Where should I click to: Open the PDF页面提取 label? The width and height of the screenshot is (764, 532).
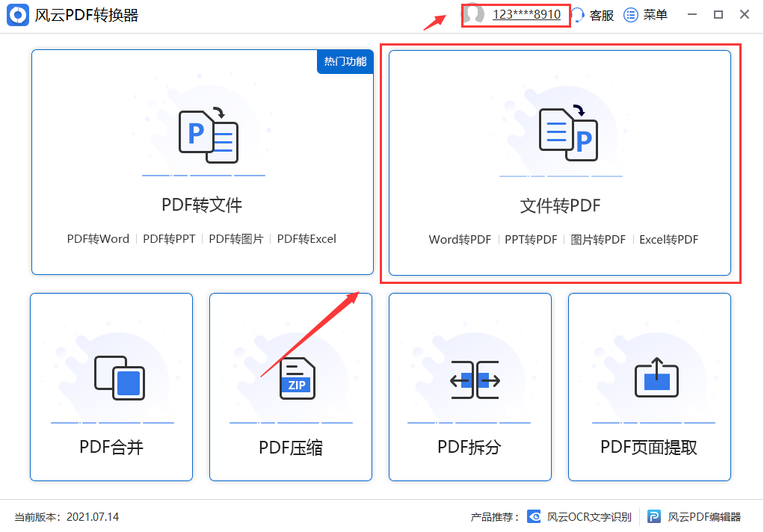[x=649, y=447]
